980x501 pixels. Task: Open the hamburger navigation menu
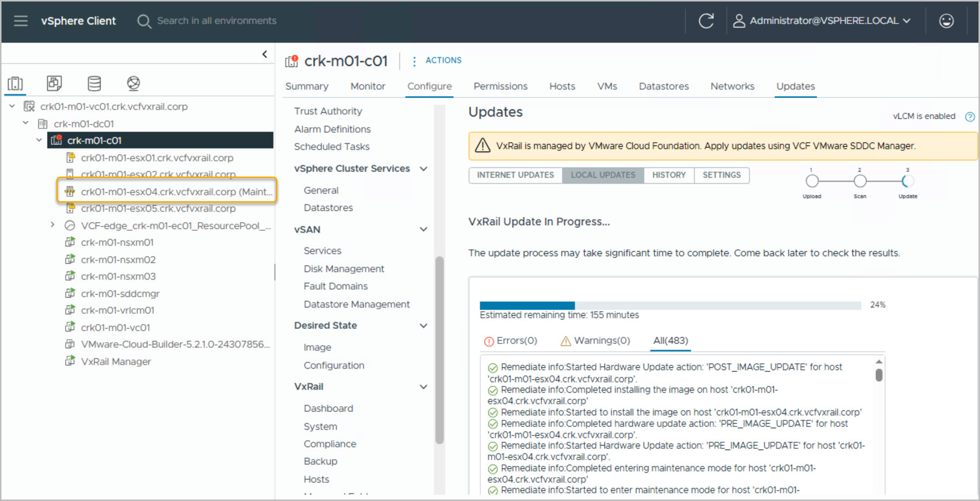[x=21, y=21]
